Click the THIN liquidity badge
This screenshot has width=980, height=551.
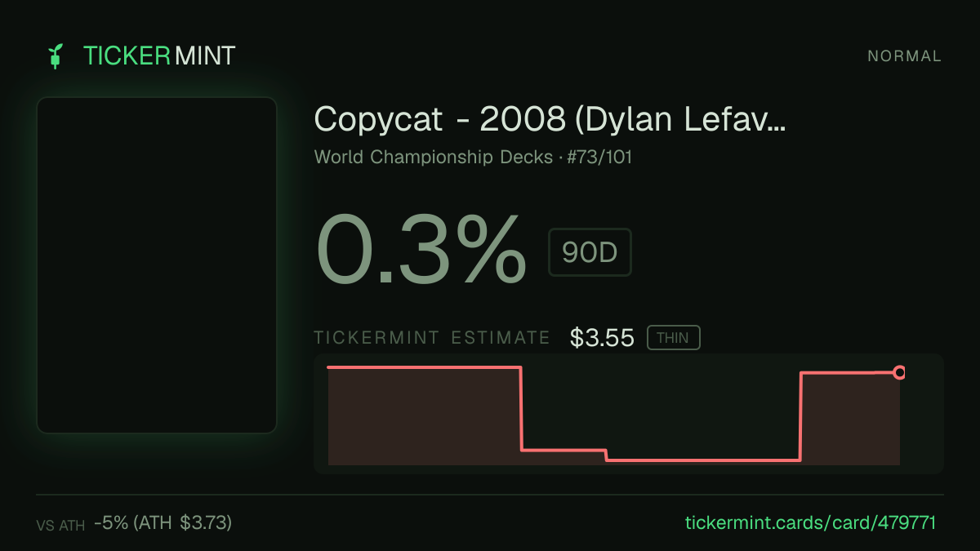coord(673,338)
